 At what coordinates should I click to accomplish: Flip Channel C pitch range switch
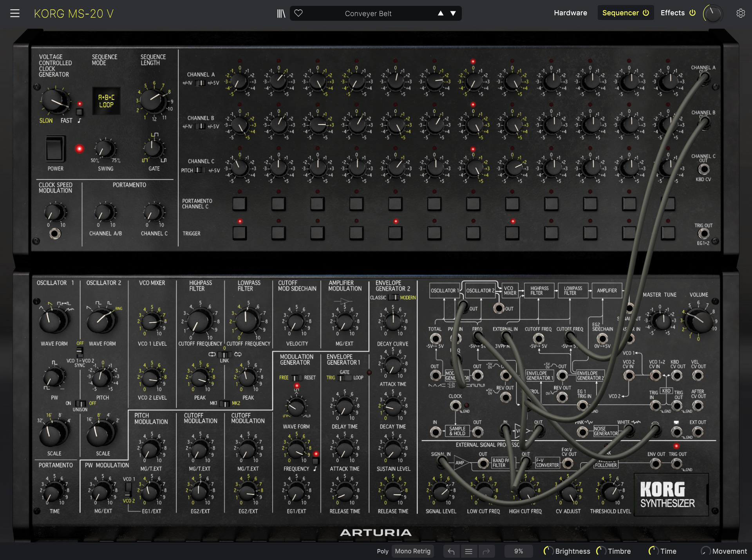(x=201, y=170)
